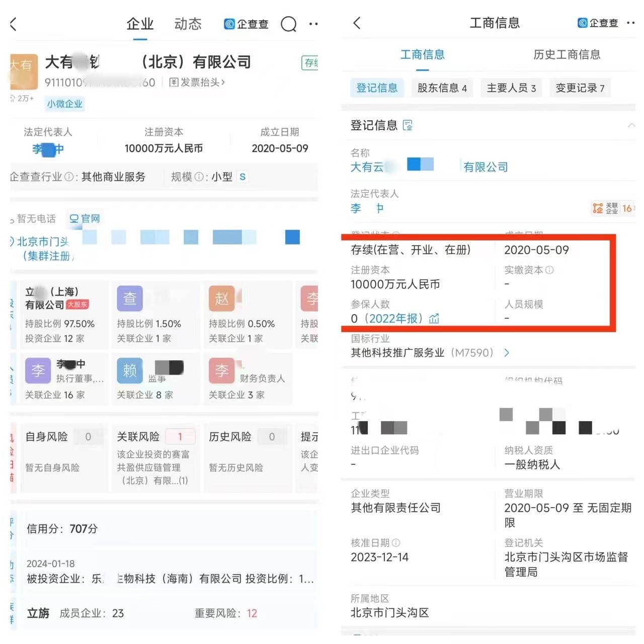Open the 发票抬头 invoice header link

click(x=197, y=82)
